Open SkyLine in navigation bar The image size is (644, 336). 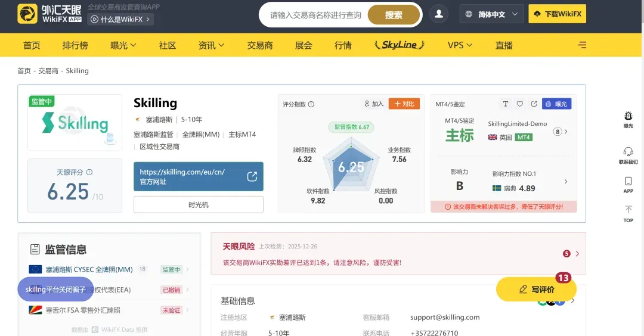coord(399,45)
